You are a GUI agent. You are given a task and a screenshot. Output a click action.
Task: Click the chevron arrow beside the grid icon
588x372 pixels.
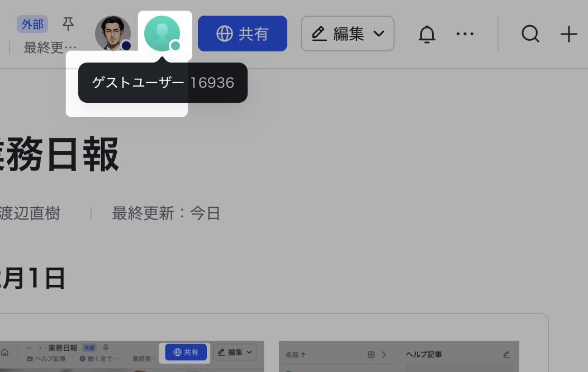(384, 355)
